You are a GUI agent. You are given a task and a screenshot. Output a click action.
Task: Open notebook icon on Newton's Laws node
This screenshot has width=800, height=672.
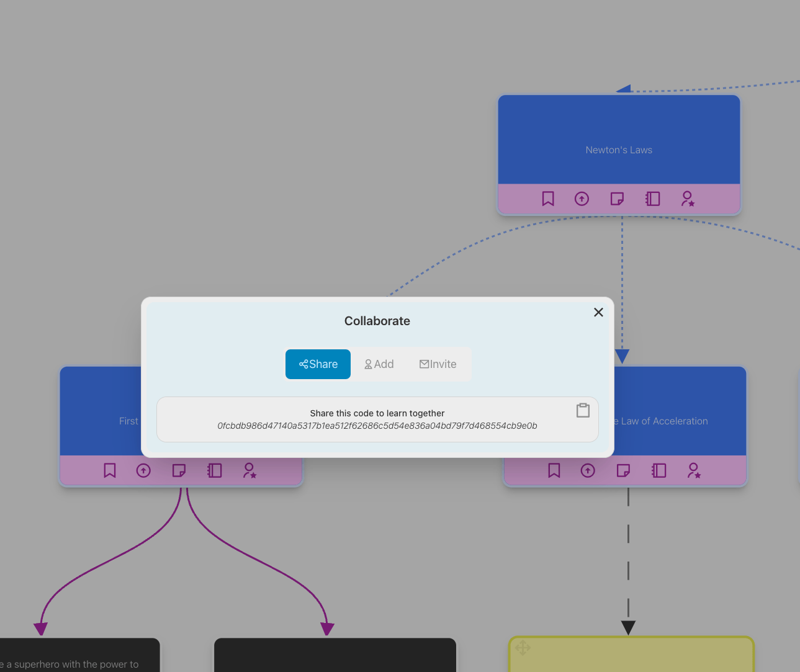point(652,199)
